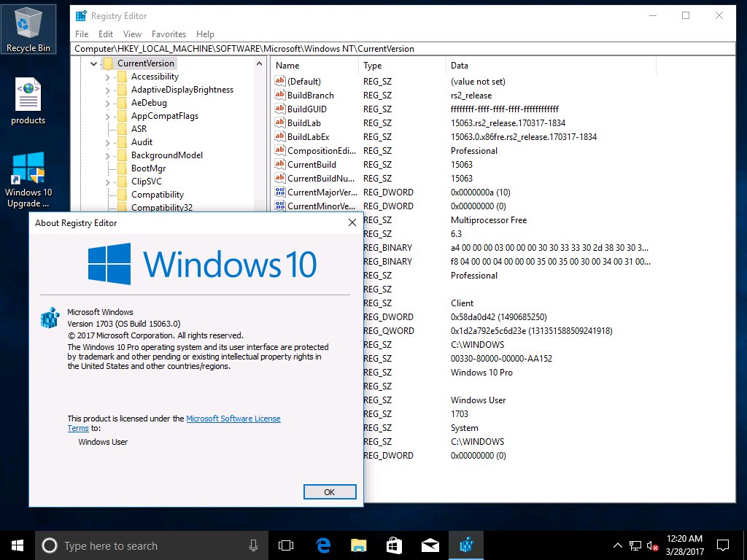Image resolution: width=747 pixels, height=560 pixels.
Task: Click the taskbar clock showing 12:20 AM
Action: click(x=684, y=545)
